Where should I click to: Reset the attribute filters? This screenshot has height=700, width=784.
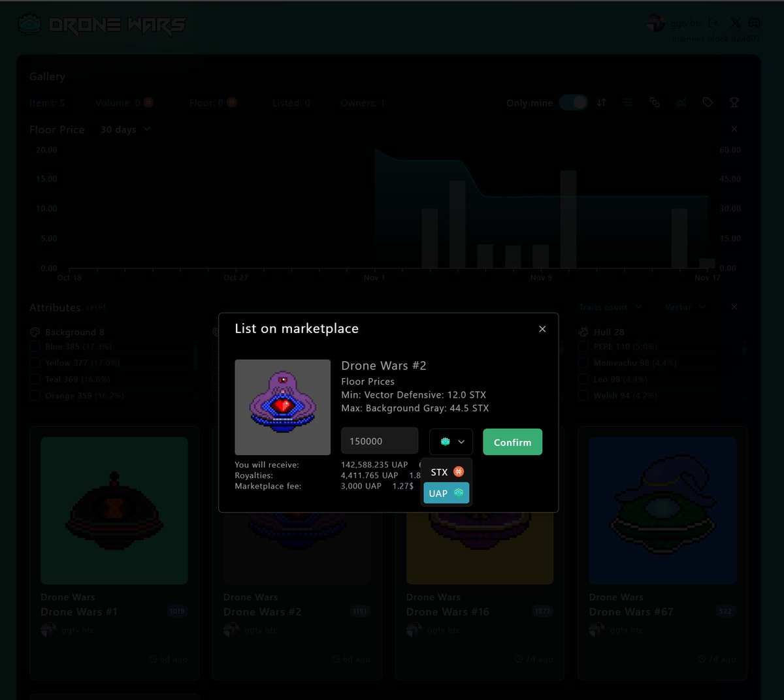pos(96,308)
